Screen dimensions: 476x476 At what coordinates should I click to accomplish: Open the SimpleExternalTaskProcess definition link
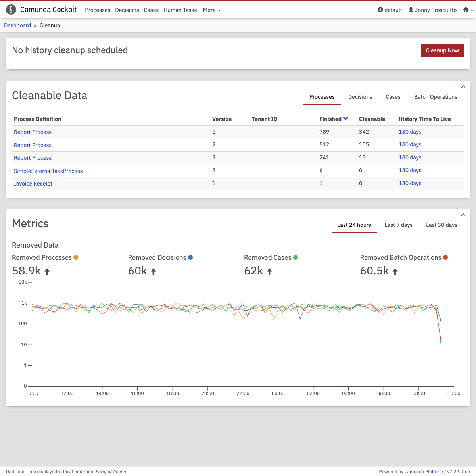pyautogui.click(x=48, y=171)
